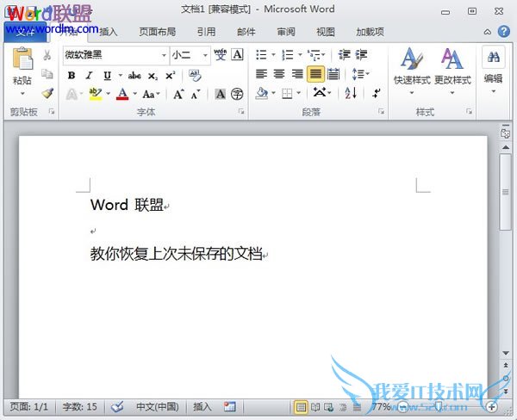Open the 插入 ribbon tab
This screenshot has width=517, height=420.
109,32
